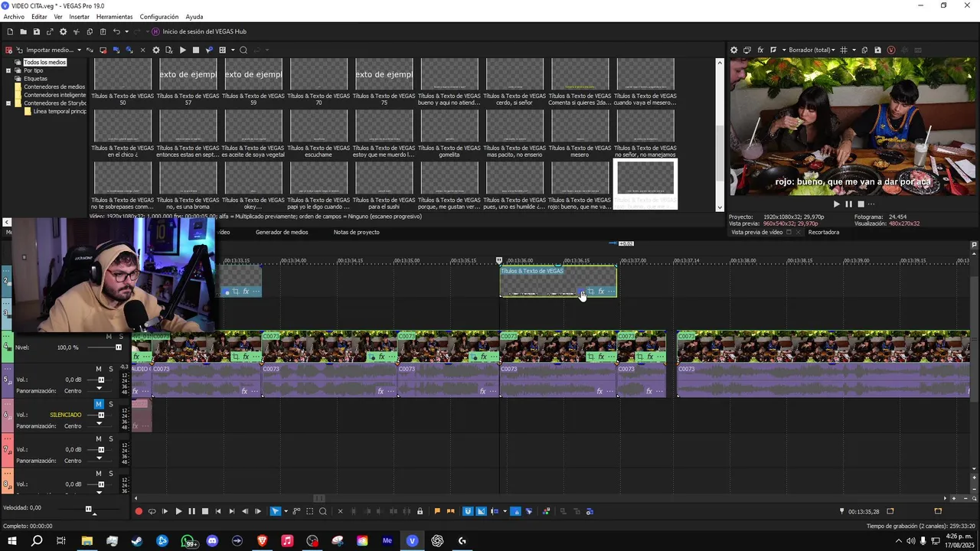This screenshot has height=551, width=980.
Task: Save the project with the disk icon
Action: [x=37, y=31]
